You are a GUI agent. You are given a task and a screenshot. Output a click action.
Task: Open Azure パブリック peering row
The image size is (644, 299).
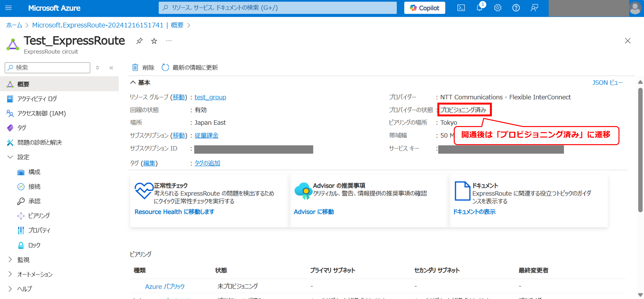(x=165, y=286)
